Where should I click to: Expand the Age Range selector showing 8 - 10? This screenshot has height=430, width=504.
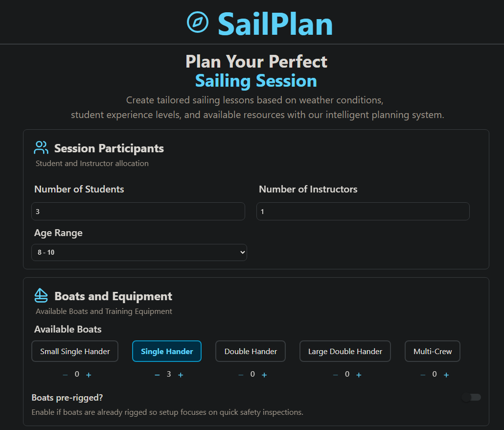[139, 252]
